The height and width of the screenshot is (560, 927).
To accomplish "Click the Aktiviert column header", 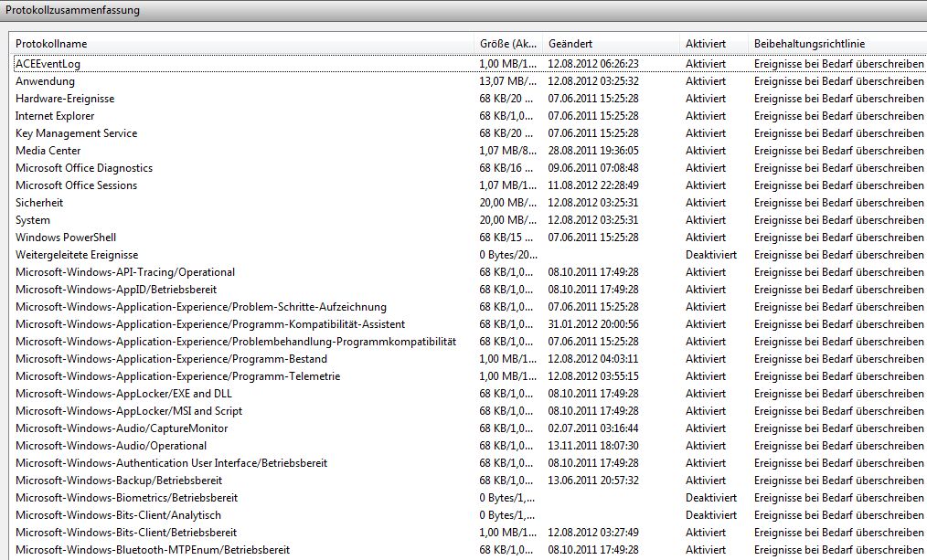I will point(714,44).
